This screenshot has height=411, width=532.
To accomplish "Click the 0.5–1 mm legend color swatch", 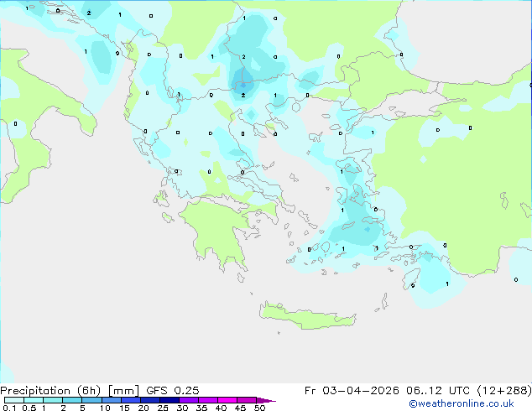I will click(34, 400).
